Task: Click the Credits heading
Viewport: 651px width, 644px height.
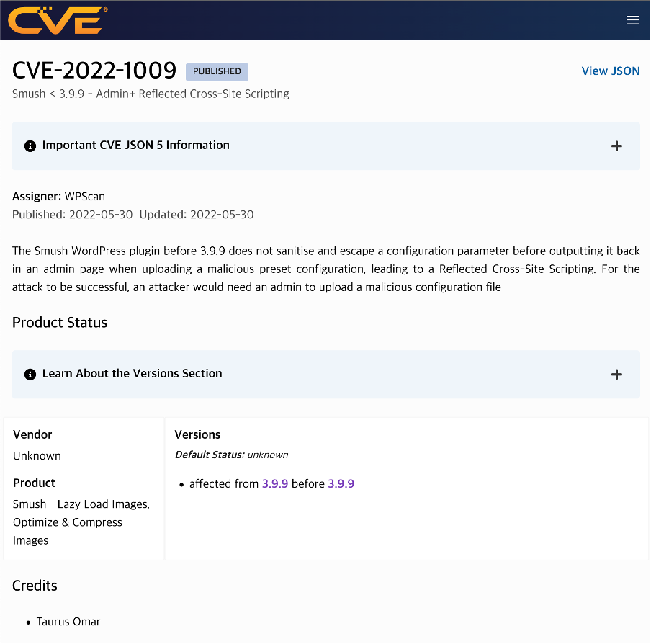Action: 35,586
